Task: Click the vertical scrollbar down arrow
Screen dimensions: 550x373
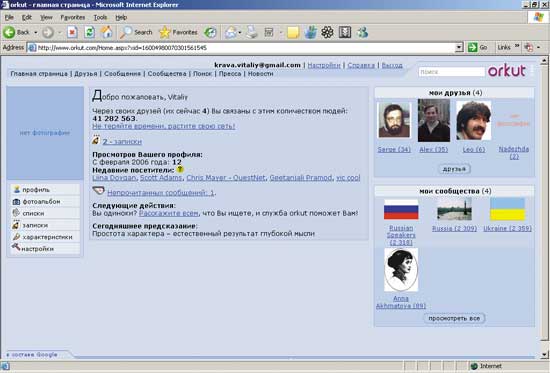Action: [544, 354]
